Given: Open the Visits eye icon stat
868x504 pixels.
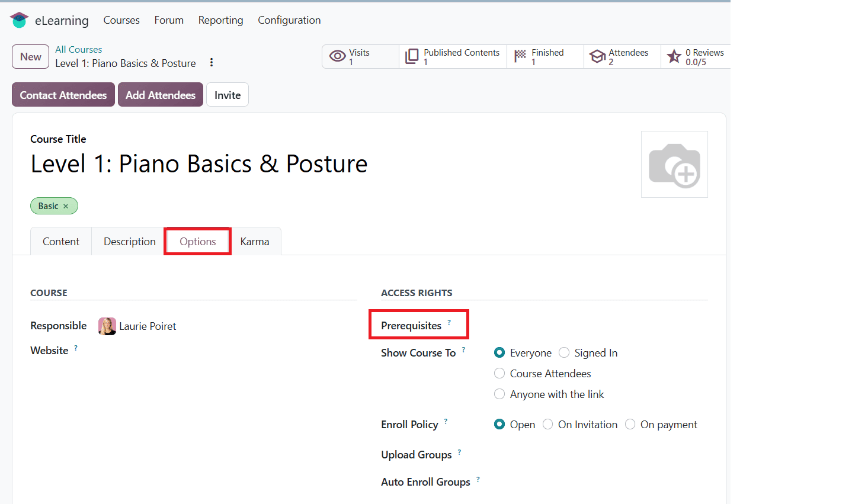Looking at the screenshot, I should [338, 56].
